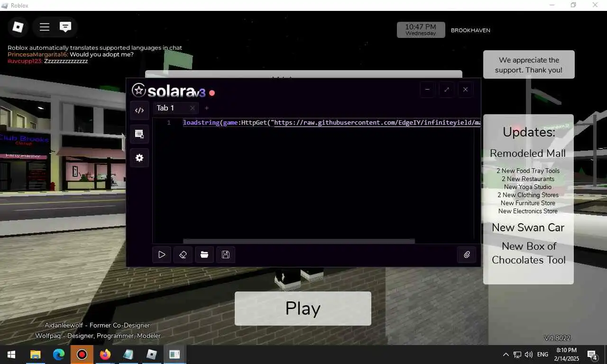Click version V.1.8022 label
Screen dimensions: 607x364
pos(557,338)
